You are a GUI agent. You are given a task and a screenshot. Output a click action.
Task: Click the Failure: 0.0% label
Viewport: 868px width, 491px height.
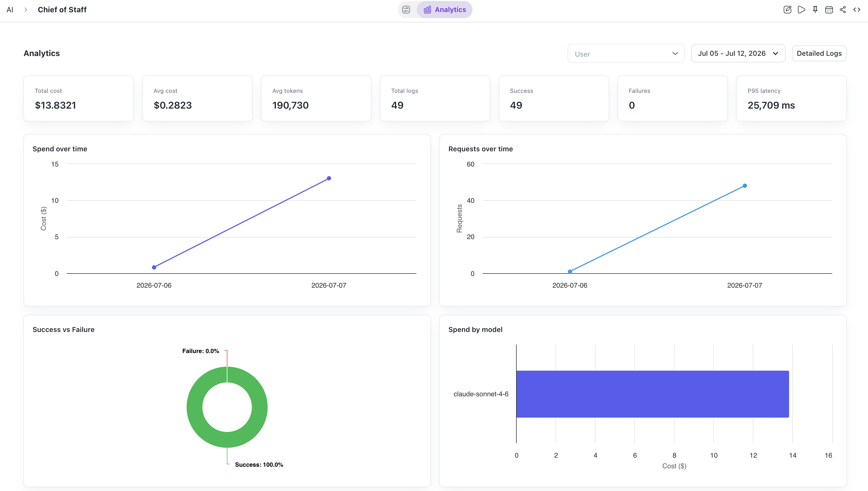(x=200, y=351)
